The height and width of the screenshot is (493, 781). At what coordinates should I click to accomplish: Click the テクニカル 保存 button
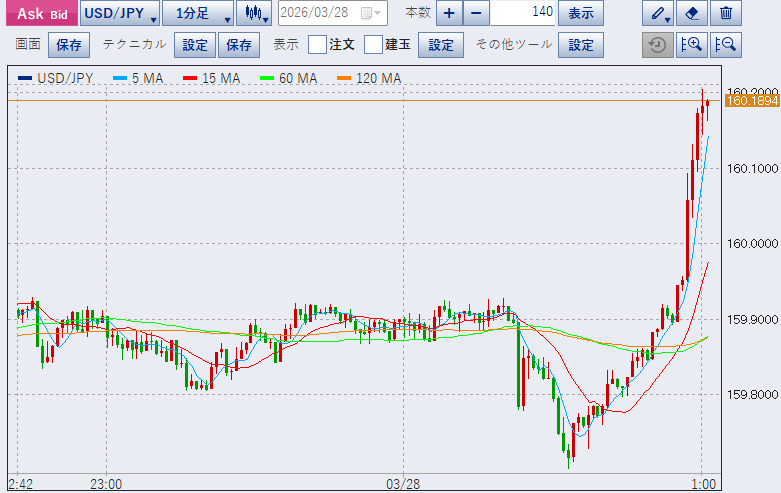coord(239,45)
